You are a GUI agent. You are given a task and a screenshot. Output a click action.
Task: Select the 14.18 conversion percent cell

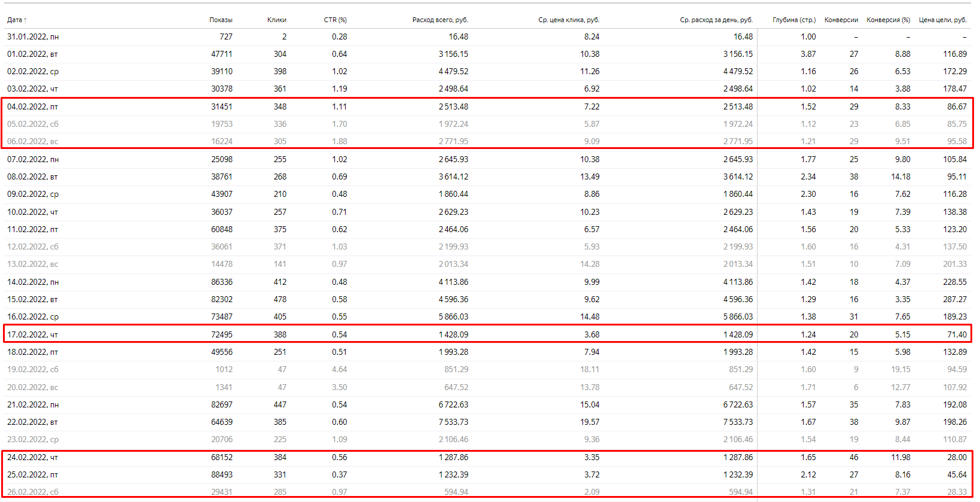pos(900,177)
